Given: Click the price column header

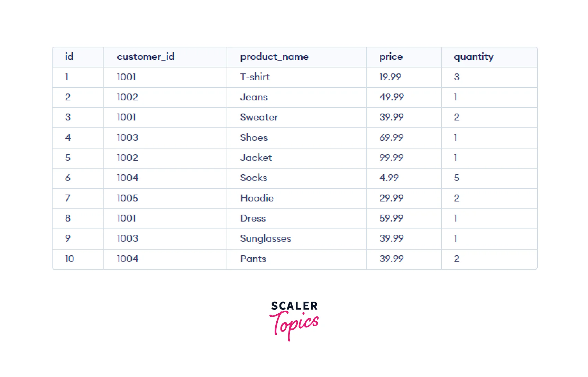Looking at the screenshot, I should (391, 57).
